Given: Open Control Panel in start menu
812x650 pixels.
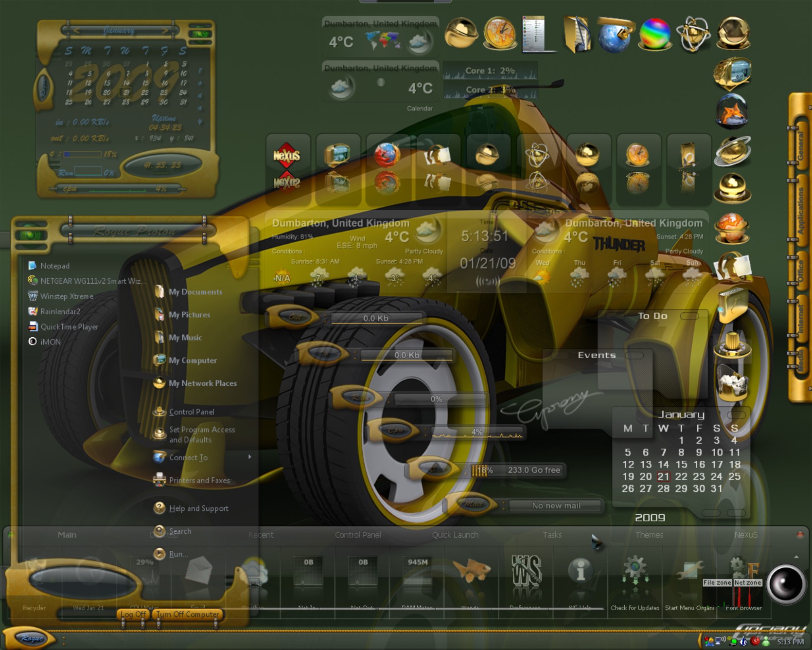Looking at the screenshot, I should pyautogui.click(x=184, y=412).
